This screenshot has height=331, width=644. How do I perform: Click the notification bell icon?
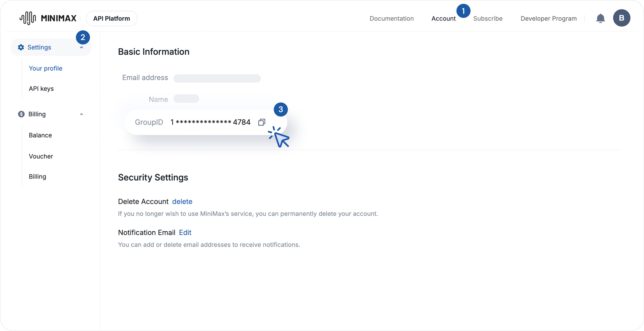pyautogui.click(x=600, y=19)
